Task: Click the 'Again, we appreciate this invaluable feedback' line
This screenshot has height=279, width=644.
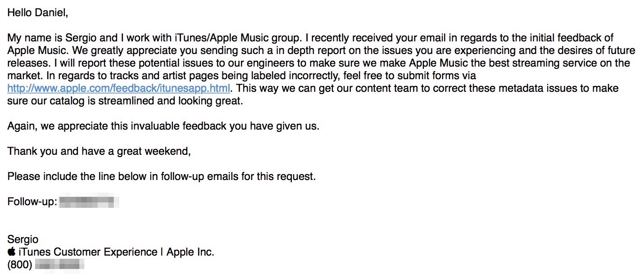Action: click(163, 126)
